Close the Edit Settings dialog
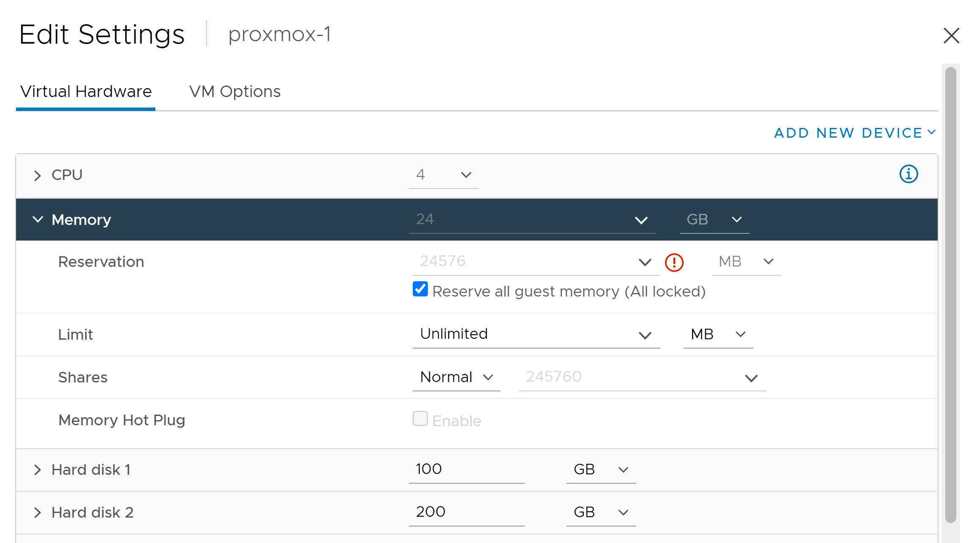 (951, 36)
